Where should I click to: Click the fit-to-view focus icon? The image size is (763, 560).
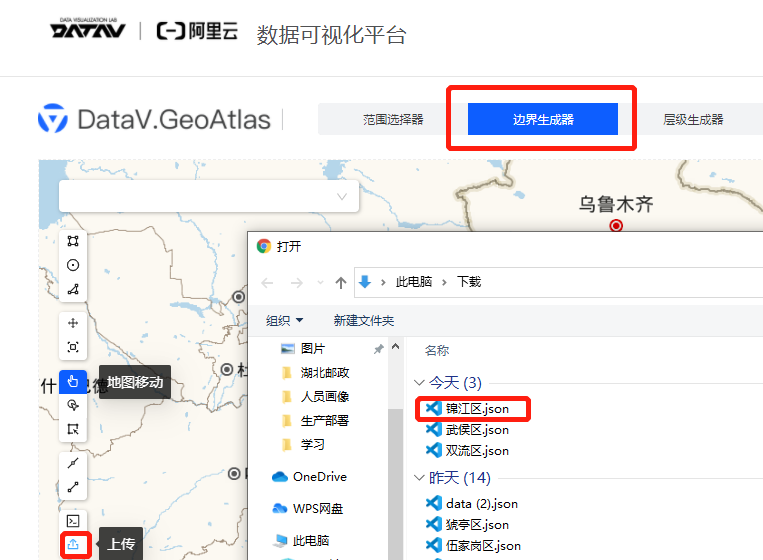click(x=73, y=347)
